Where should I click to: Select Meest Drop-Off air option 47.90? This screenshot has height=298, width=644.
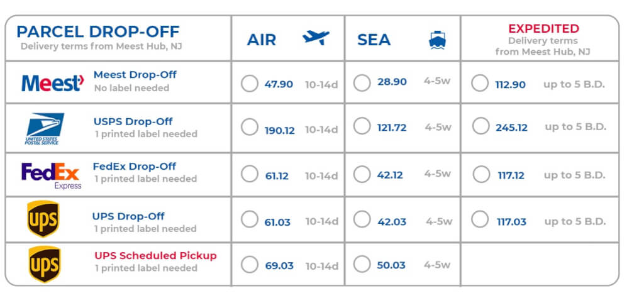(x=250, y=83)
